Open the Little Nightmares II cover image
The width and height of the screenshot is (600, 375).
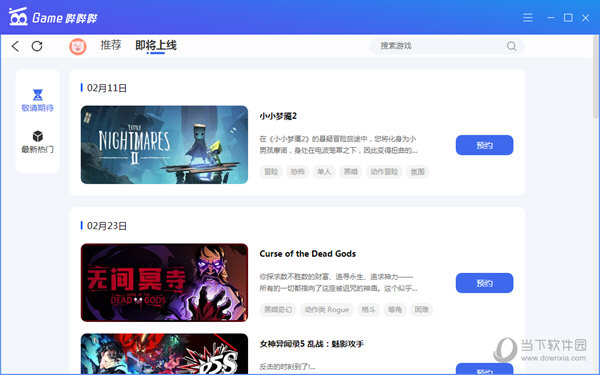point(164,145)
